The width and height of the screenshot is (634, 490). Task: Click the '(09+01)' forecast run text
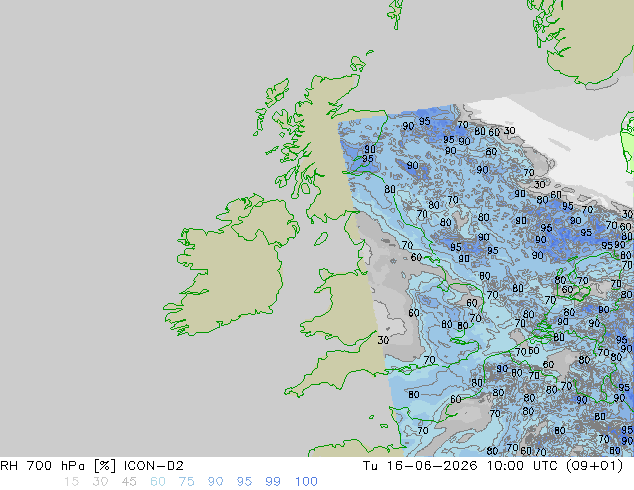click(594, 466)
